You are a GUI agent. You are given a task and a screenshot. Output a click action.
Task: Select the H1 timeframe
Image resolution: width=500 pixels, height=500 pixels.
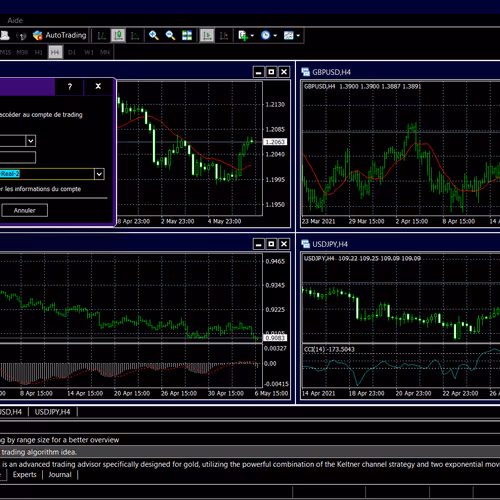tap(39, 52)
